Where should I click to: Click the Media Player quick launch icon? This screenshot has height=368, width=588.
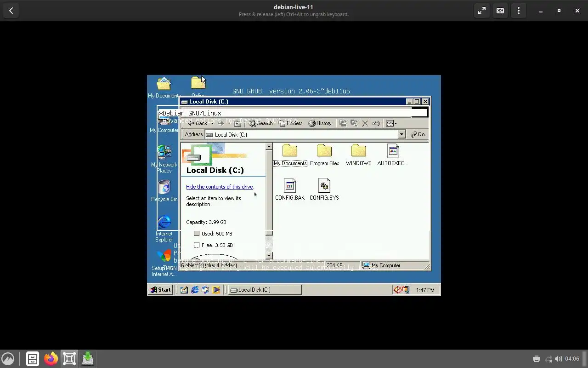tap(216, 290)
